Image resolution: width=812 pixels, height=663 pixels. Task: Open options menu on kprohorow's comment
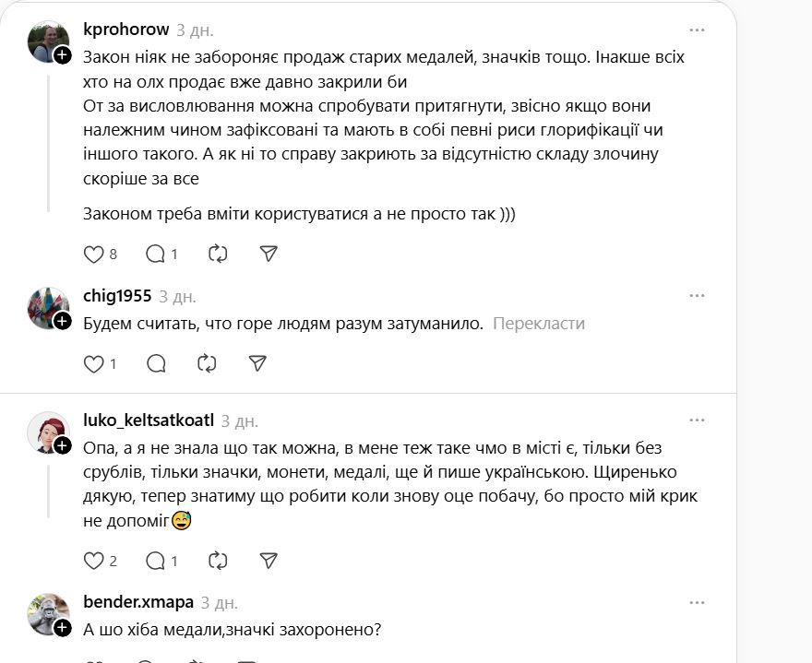pos(698,30)
